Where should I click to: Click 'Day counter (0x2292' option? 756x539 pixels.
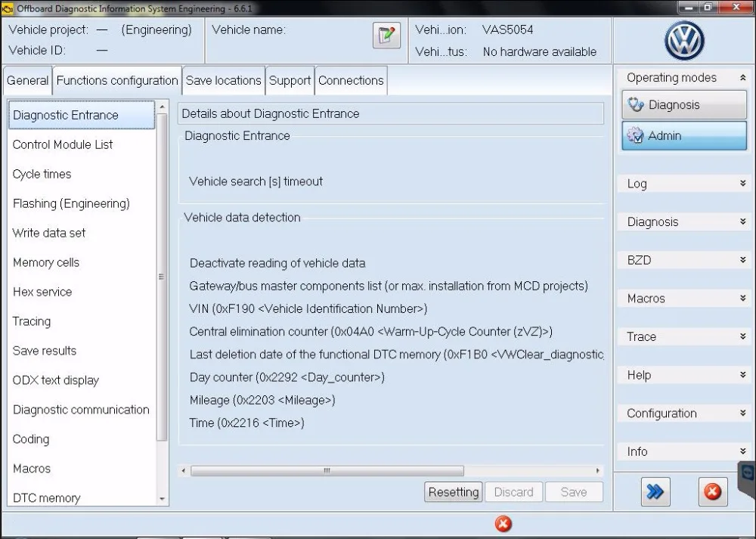(x=287, y=377)
